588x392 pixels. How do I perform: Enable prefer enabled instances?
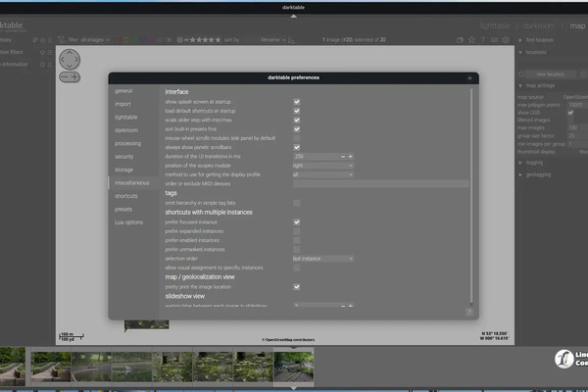click(x=297, y=240)
